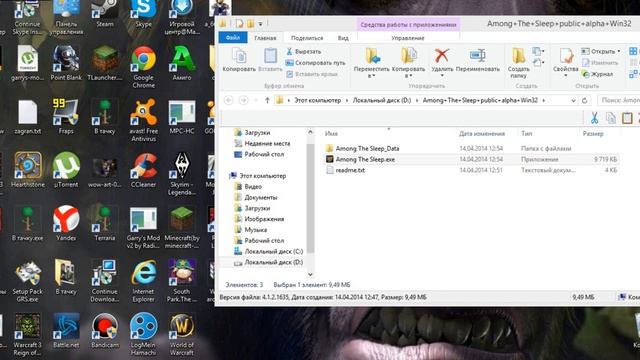
Task: Open the Файл ribbon tab
Action: pos(233,38)
